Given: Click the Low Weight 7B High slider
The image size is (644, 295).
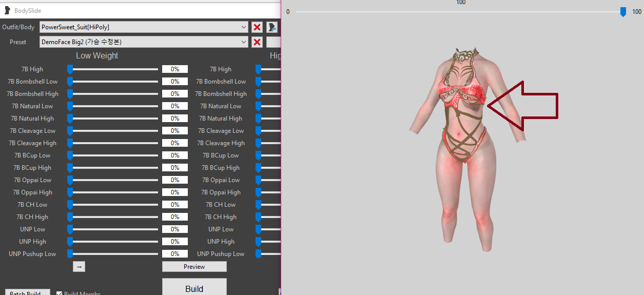Looking at the screenshot, I should [x=113, y=69].
